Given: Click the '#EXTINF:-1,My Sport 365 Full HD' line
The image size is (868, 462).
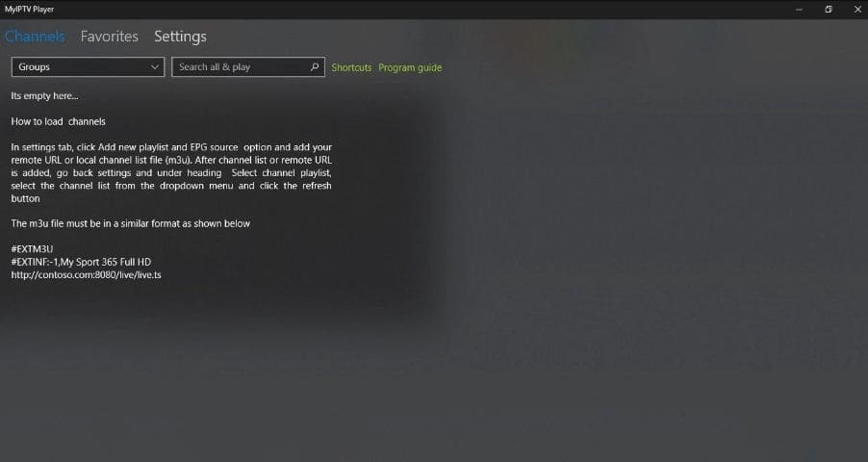Looking at the screenshot, I should [81, 262].
